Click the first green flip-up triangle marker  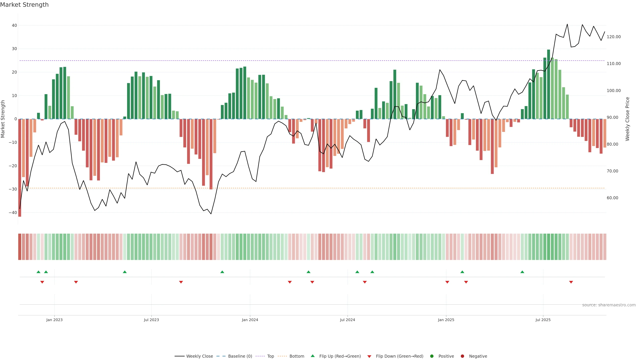tap(38, 272)
